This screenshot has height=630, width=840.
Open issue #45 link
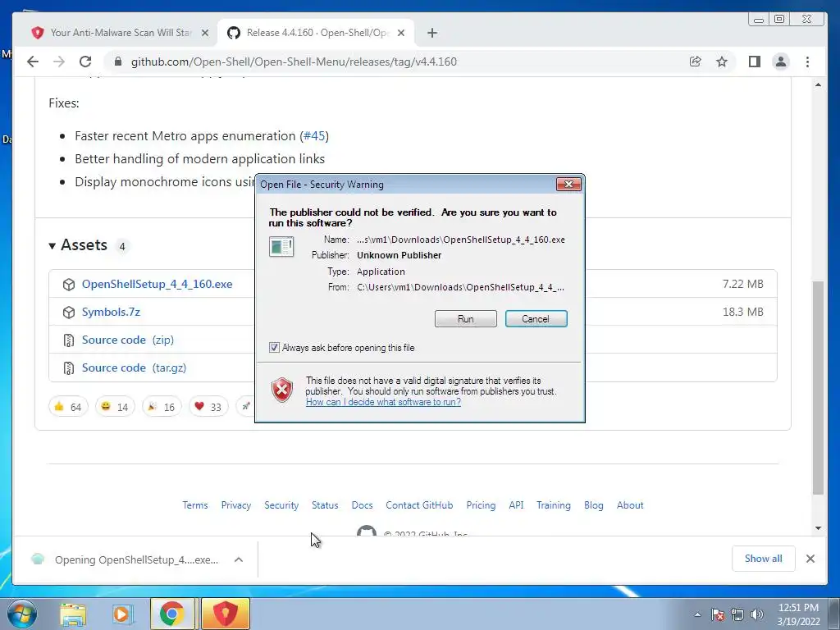pyautogui.click(x=314, y=136)
